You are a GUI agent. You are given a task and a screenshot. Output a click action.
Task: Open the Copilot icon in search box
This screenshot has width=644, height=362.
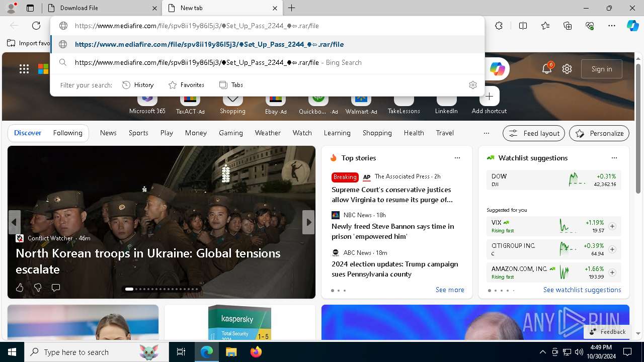(x=498, y=69)
